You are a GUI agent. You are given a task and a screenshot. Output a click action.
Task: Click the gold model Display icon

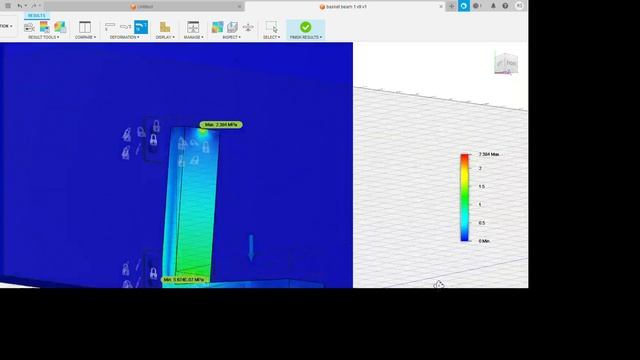(165, 27)
